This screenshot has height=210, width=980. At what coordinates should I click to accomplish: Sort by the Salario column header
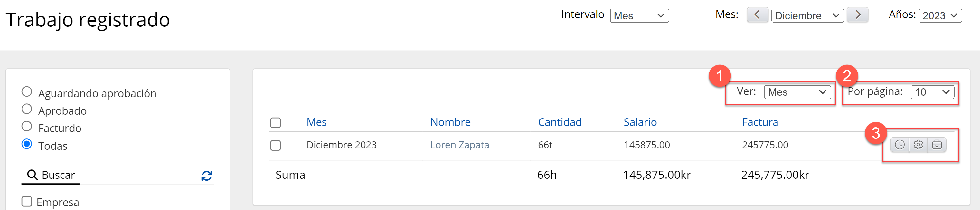[640, 122]
